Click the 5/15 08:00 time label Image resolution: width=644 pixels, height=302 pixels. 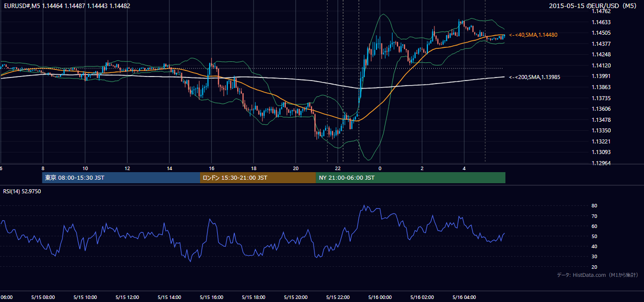tap(43, 297)
